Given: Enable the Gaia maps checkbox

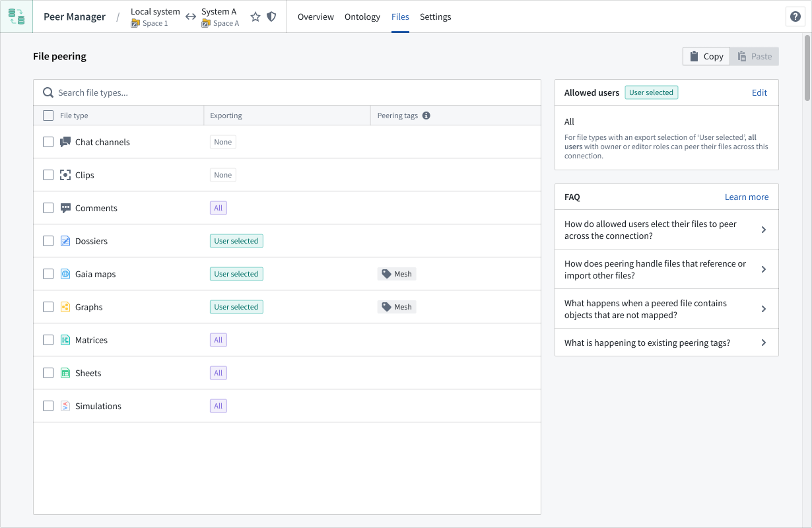Looking at the screenshot, I should (x=48, y=274).
